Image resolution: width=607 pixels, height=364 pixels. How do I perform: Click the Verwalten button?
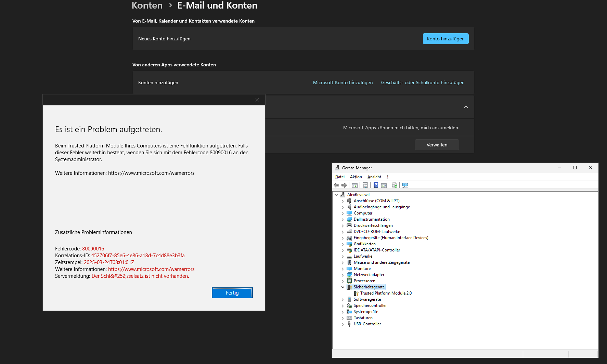tap(437, 145)
